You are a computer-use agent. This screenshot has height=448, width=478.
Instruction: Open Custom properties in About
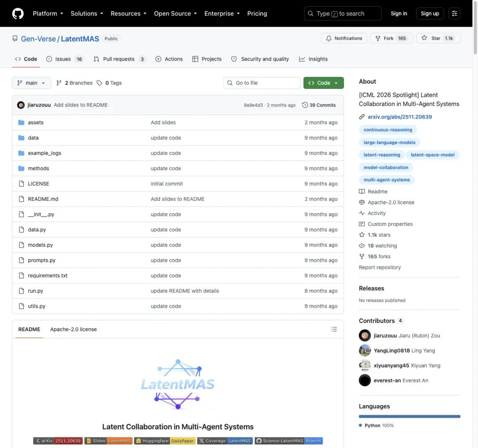(x=390, y=224)
